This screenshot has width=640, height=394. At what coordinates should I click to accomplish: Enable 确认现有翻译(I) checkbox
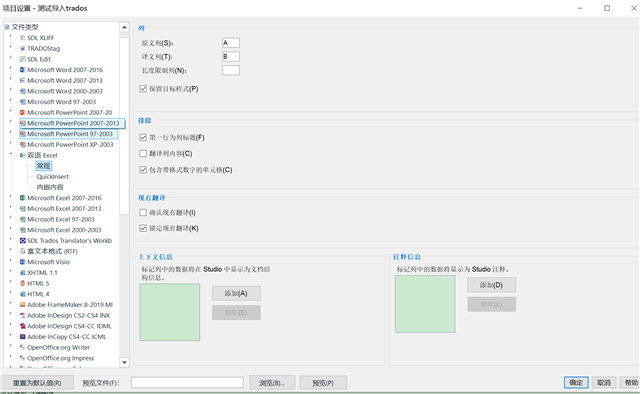143,212
